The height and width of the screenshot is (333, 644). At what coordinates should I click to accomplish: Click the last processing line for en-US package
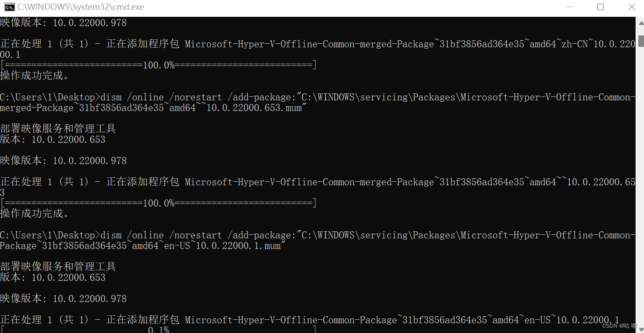(309, 320)
